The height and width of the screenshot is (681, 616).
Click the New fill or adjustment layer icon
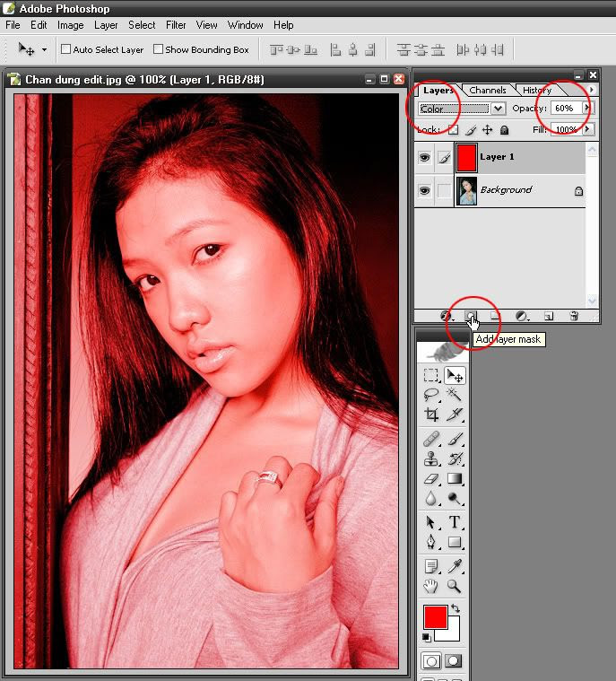[x=522, y=316]
